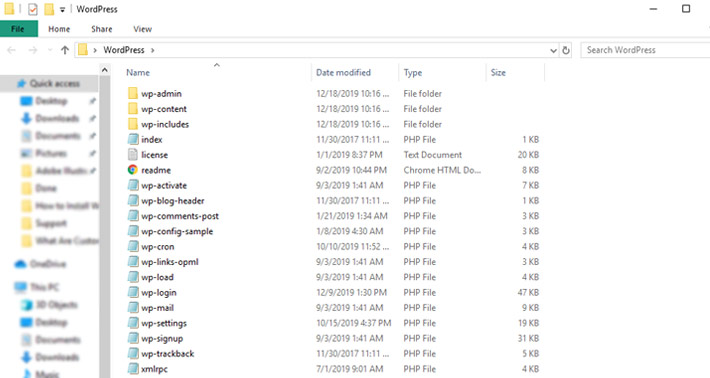Click the Properties quick access toolbar icon
This screenshot has height=378, width=710.
32,9
